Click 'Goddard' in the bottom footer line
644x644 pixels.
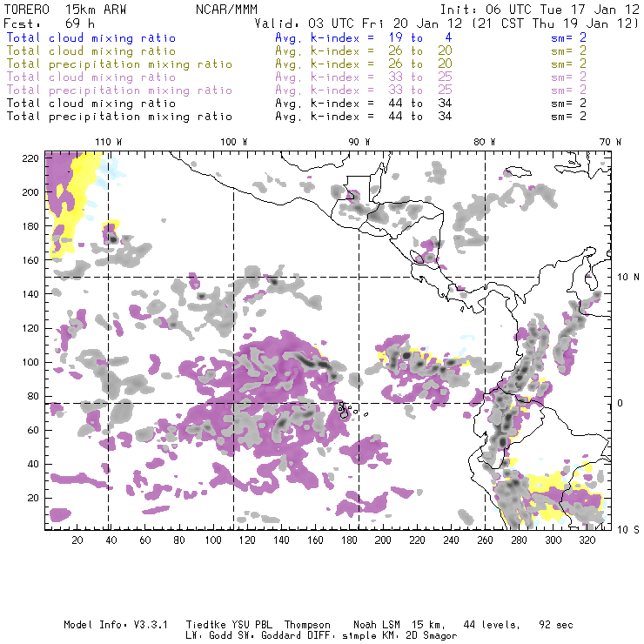coord(281,636)
